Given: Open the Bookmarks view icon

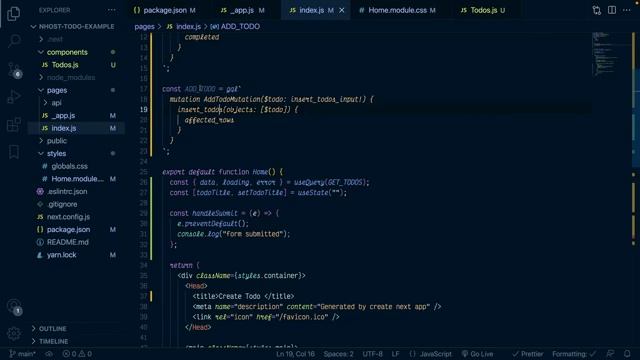Looking at the screenshot, I should [13, 152].
